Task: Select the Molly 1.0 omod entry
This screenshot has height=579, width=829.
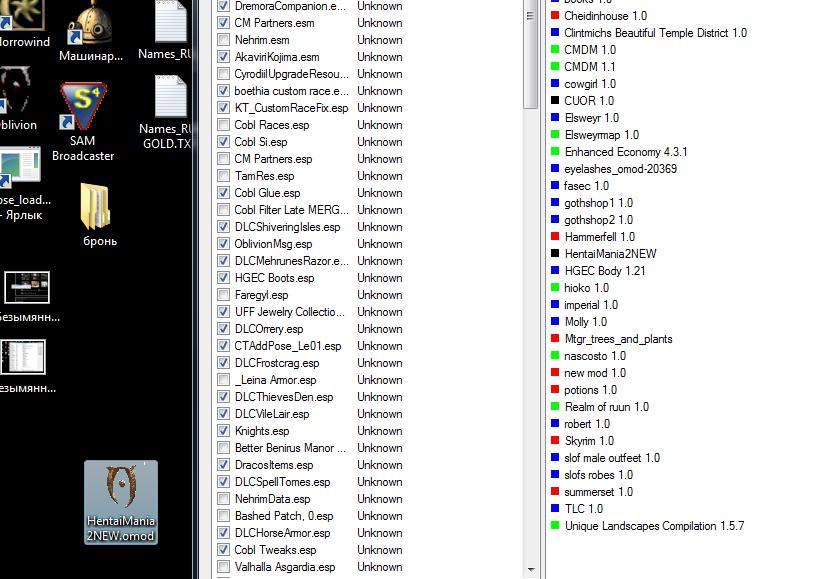Action: pyautogui.click(x=585, y=321)
